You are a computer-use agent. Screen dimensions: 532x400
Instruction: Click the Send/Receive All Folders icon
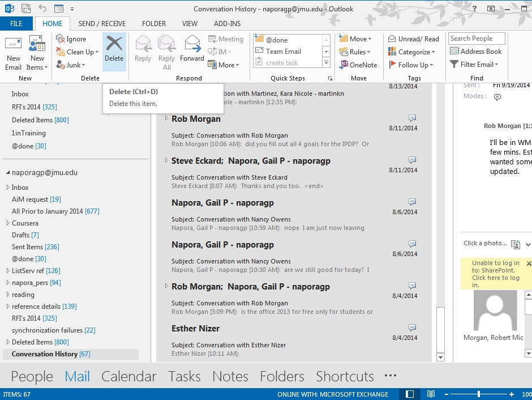pos(26,8)
